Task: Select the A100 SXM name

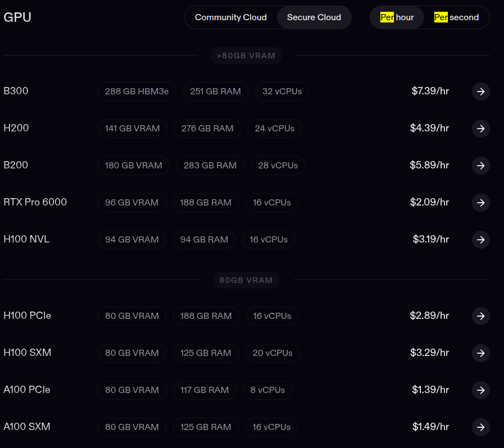Action: (26, 427)
